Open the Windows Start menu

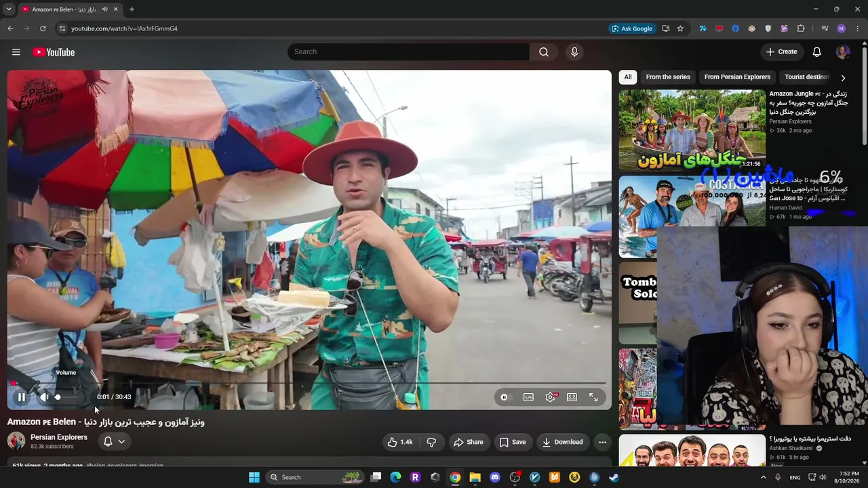point(254,477)
